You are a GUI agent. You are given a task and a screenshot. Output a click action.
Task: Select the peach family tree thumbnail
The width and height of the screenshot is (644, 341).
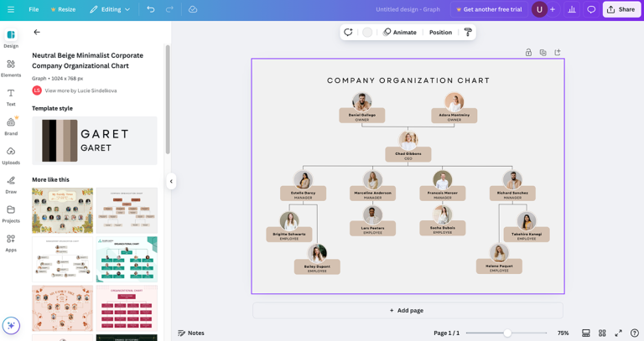[x=62, y=308]
